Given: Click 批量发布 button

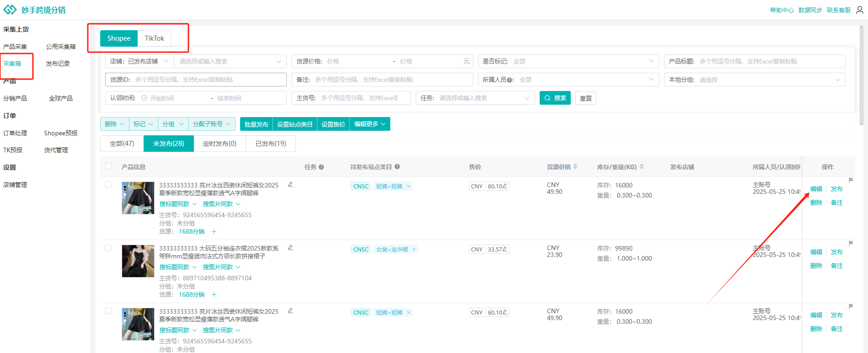Looking at the screenshot, I should (257, 124).
